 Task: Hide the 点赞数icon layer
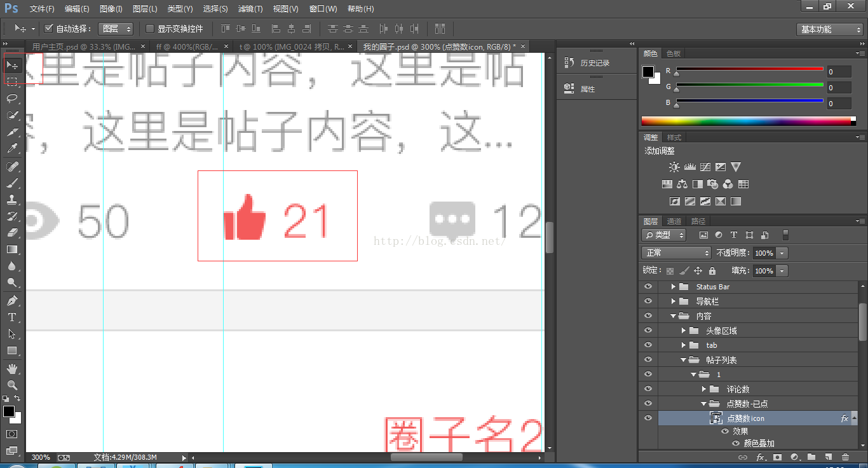[x=648, y=418]
